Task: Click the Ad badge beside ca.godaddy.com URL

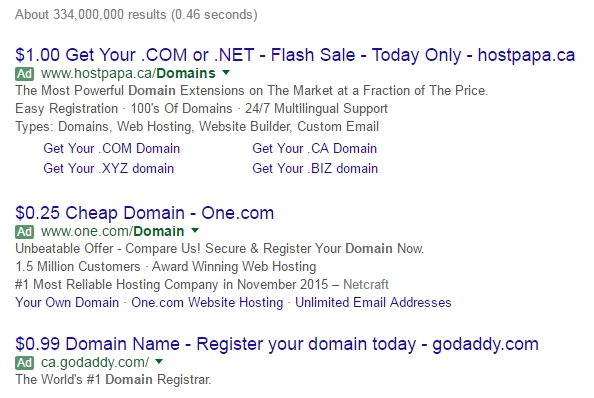Action: (x=25, y=362)
